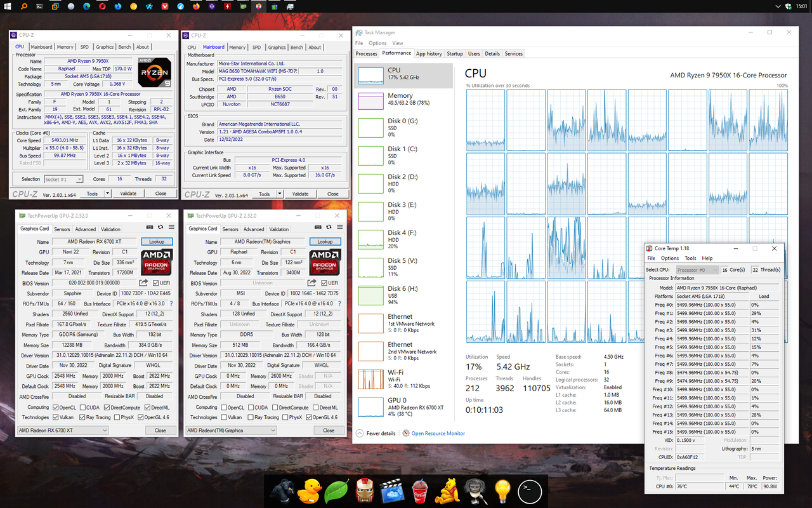Toggle the UEFI checkbox in left GPU-Z window
812x508 pixels.
click(x=154, y=283)
